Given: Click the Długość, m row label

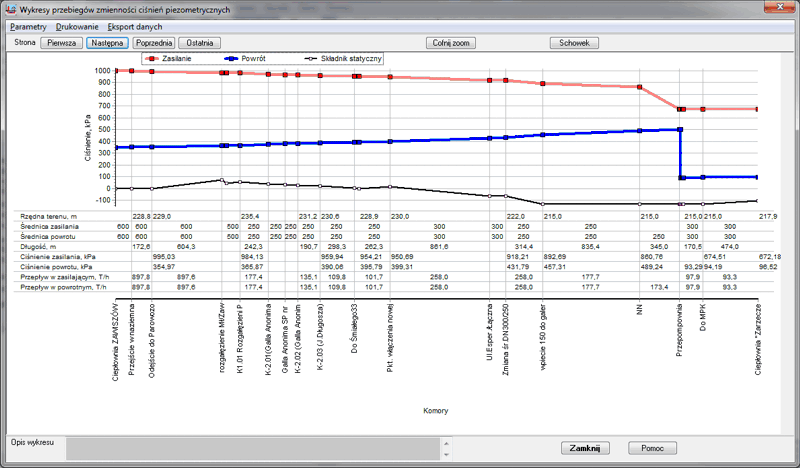Looking at the screenshot, I should [x=38, y=247].
